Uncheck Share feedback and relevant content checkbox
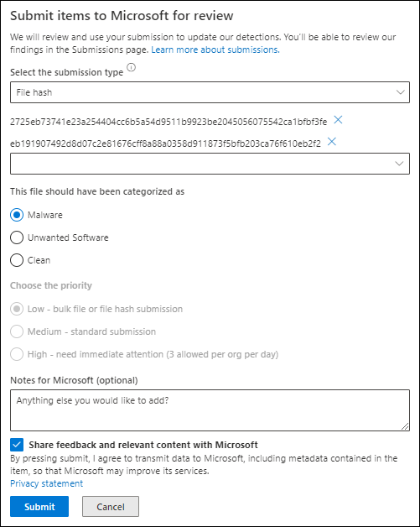This screenshot has width=420, height=527. (17, 445)
